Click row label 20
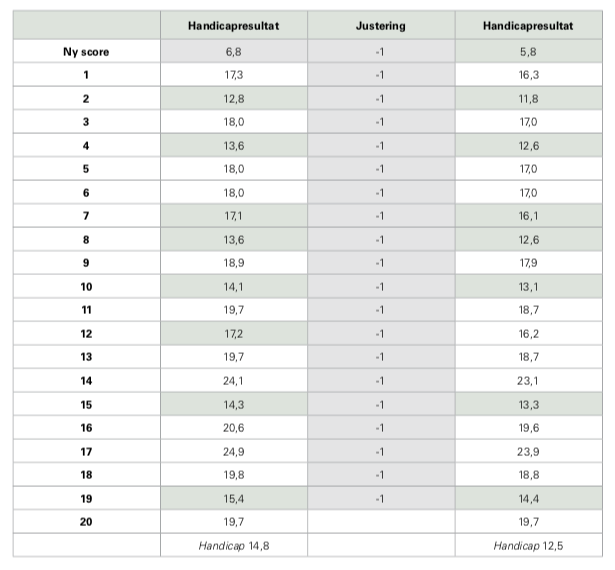The height and width of the screenshot is (570, 615). (x=86, y=522)
